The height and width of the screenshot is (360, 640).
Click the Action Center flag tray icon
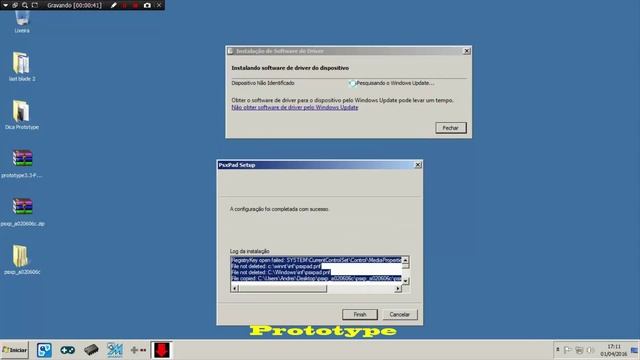tap(568, 350)
